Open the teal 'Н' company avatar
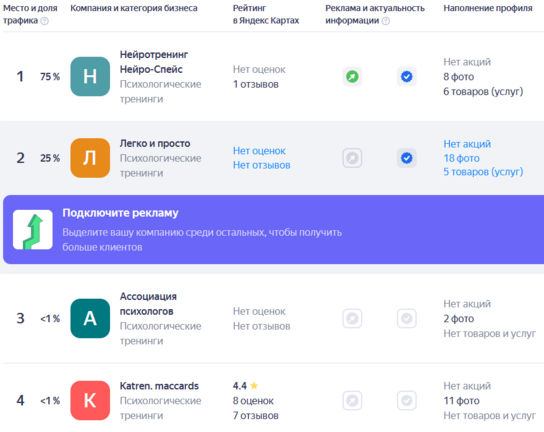 [90, 76]
